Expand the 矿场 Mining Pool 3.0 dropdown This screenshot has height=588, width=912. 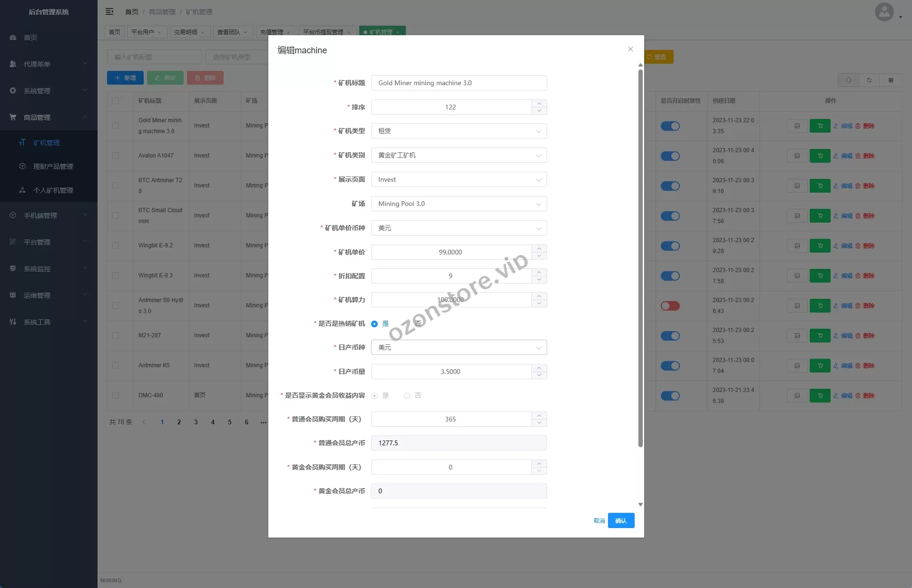tap(459, 204)
